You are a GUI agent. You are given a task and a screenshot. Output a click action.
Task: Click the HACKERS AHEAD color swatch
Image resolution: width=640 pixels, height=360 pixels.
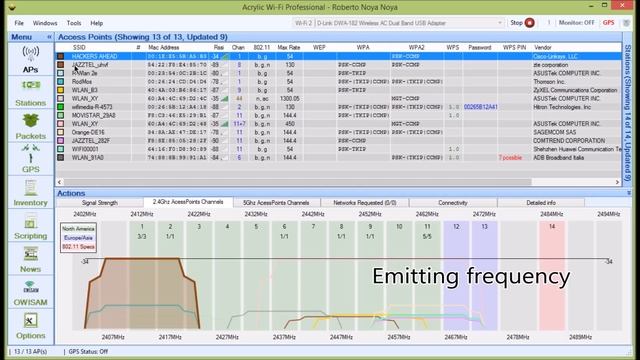point(60,56)
